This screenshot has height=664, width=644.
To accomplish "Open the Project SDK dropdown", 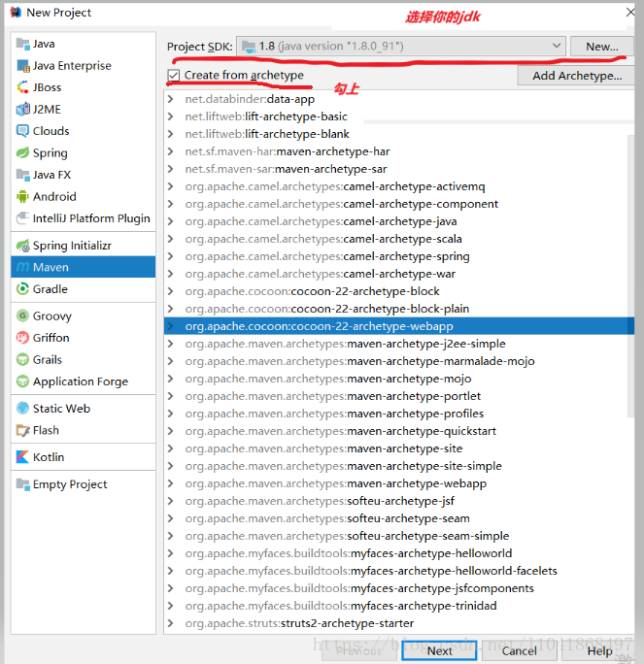I will coord(401,47).
